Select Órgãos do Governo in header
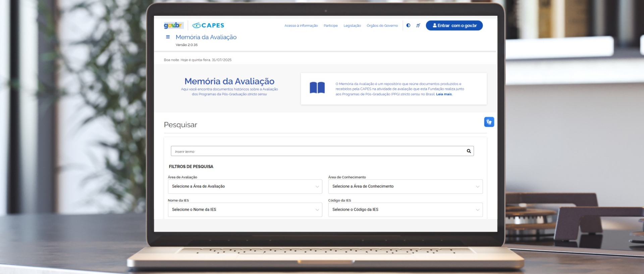Image resolution: width=644 pixels, height=274 pixels. tap(382, 26)
